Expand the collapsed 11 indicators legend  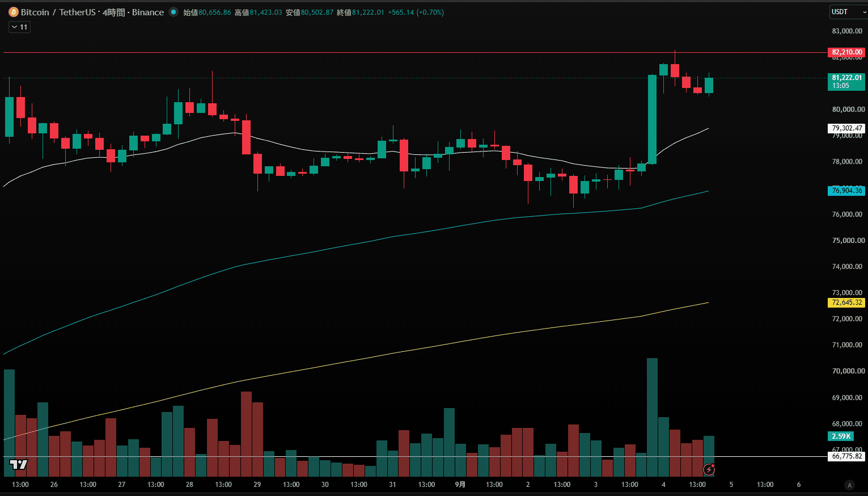[x=19, y=27]
